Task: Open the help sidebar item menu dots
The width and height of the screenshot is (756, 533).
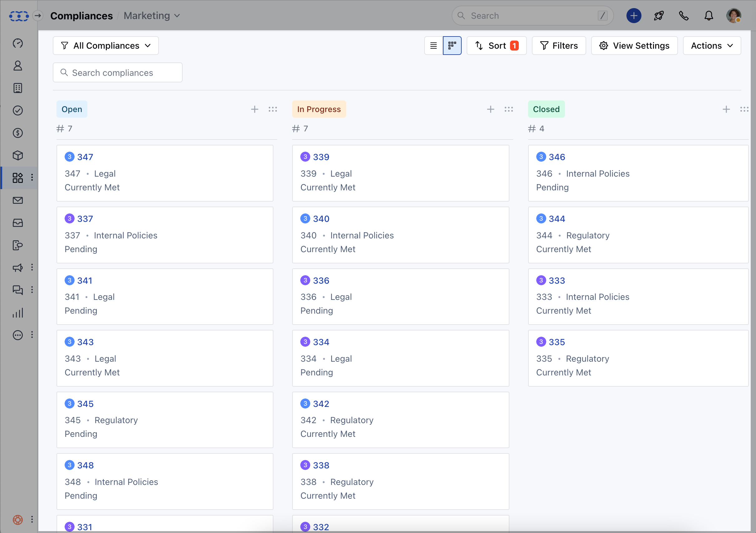Action: tap(32, 520)
